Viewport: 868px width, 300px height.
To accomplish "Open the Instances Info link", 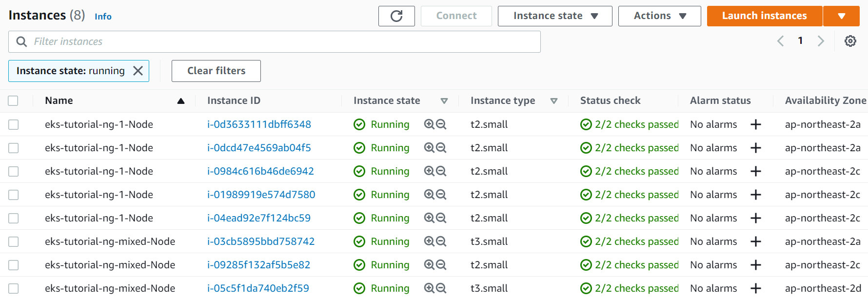I will point(103,17).
